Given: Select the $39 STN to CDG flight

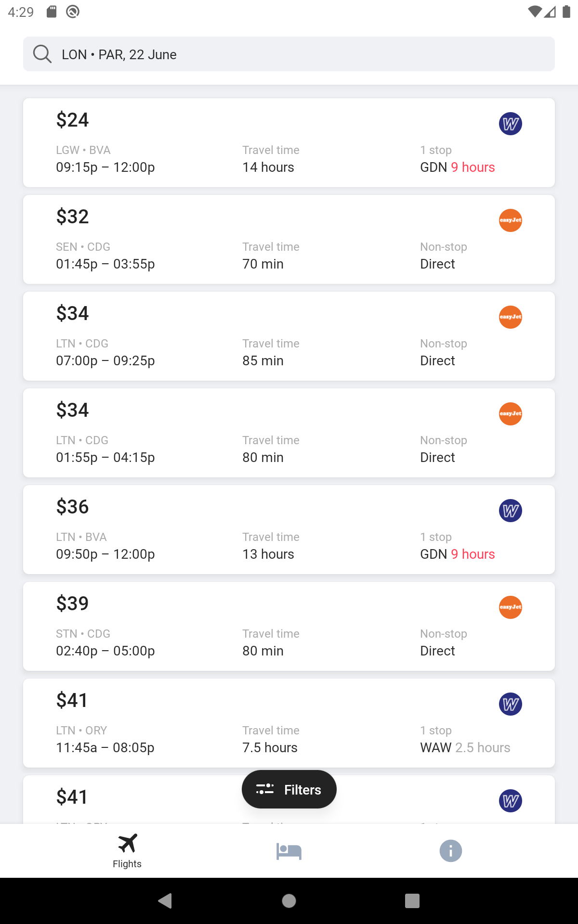Looking at the screenshot, I should (289, 626).
